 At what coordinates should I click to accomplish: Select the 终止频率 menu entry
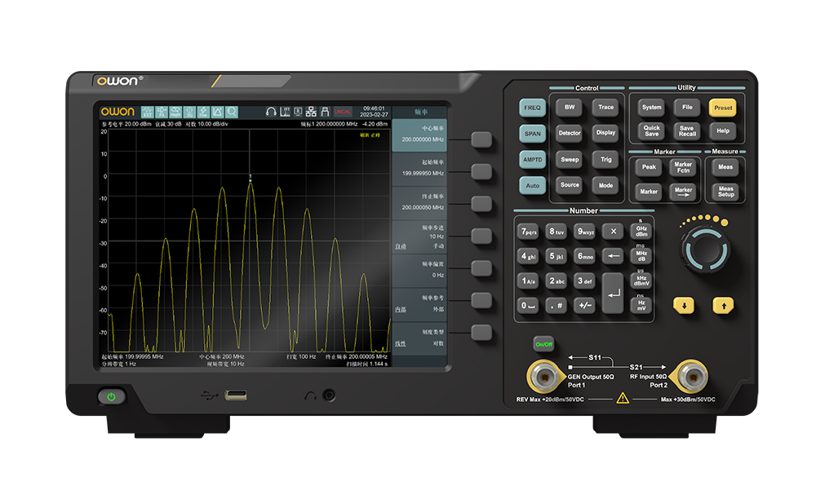click(x=419, y=202)
